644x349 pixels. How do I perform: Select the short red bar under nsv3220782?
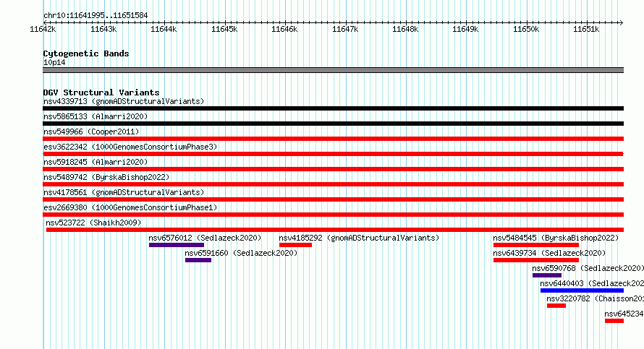pyautogui.click(x=556, y=306)
